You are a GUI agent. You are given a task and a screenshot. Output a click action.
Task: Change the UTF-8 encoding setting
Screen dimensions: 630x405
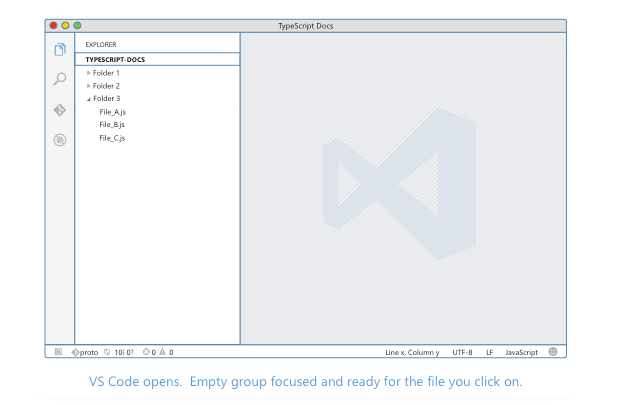(x=462, y=352)
